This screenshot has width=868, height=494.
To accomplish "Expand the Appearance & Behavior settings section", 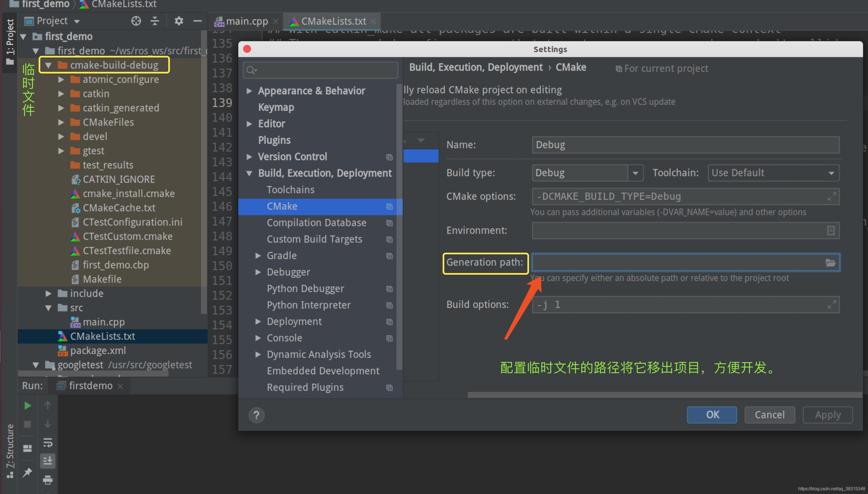I will click(x=250, y=91).
